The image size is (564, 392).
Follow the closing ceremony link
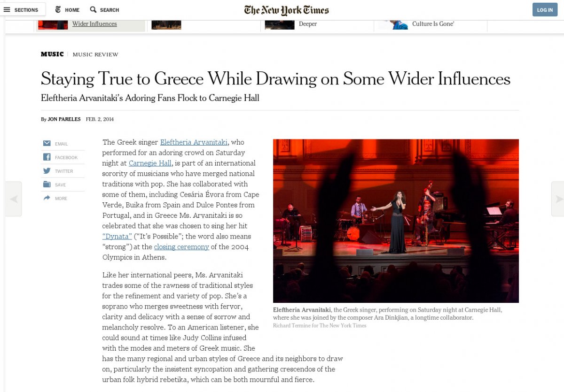(x=181, y=246)
